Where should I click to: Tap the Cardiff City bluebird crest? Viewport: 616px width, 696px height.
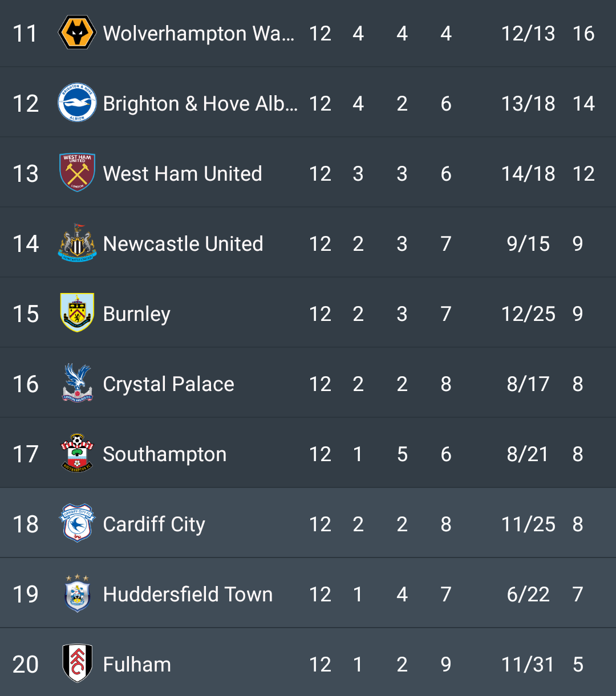[77, 523]
